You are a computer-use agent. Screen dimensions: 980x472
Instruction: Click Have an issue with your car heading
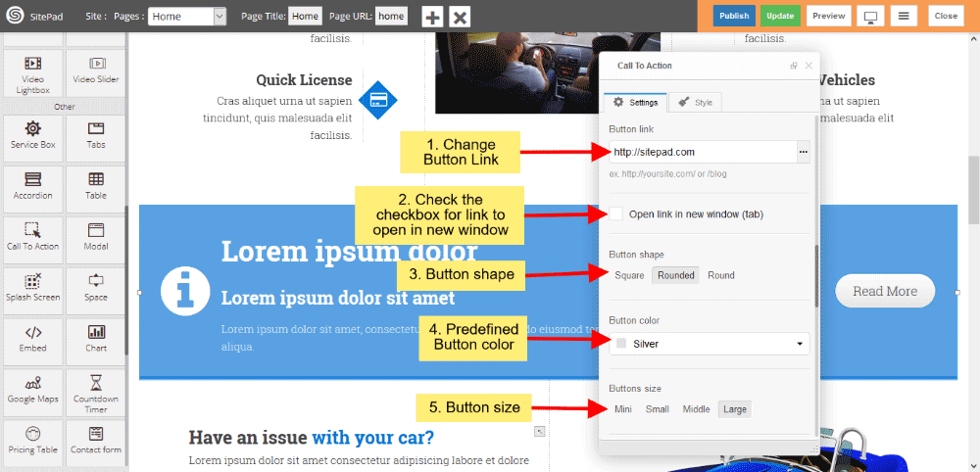312,437
